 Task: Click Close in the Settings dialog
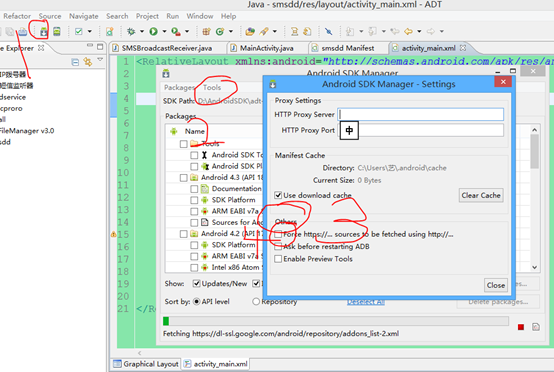click(x=496, y=285)
